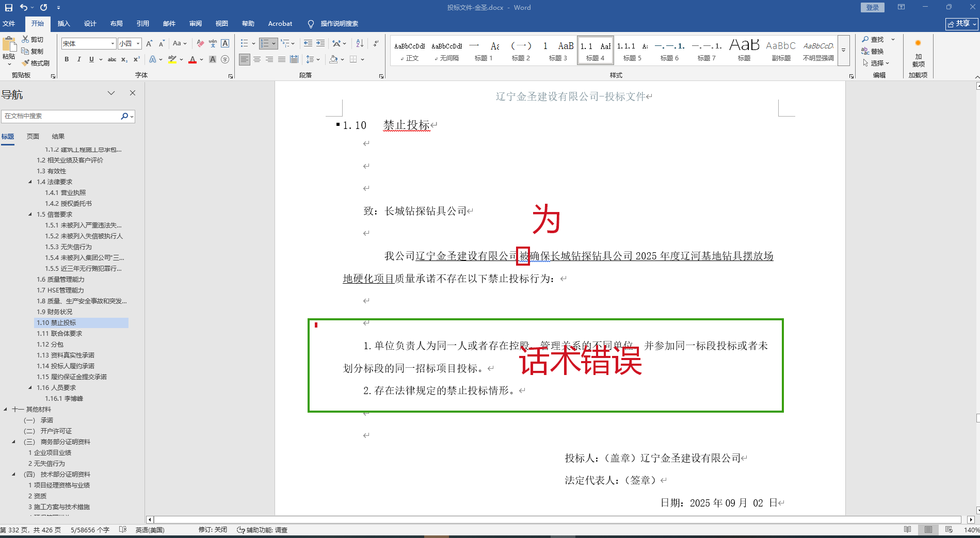Open the 设计 (Design) ribbon tab
This screenshot has height=538, width=980.
tap(90, 24)
